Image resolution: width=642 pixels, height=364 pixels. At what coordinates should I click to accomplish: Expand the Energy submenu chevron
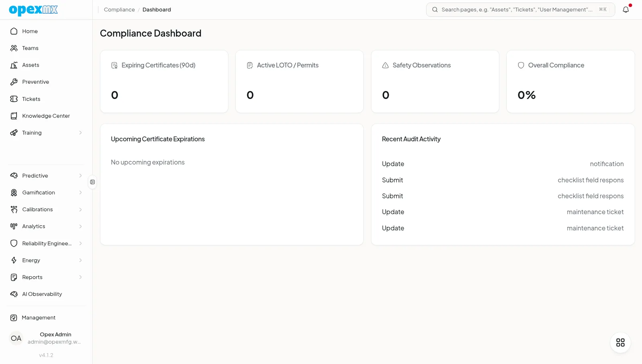(80, 260)
